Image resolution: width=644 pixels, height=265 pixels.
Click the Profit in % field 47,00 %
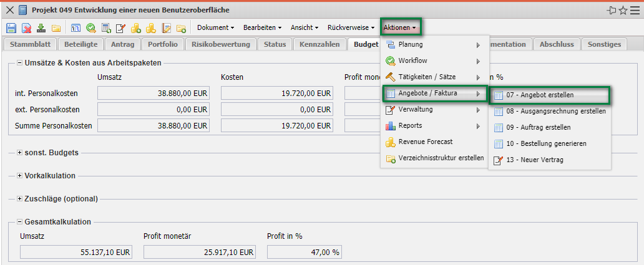305,253
